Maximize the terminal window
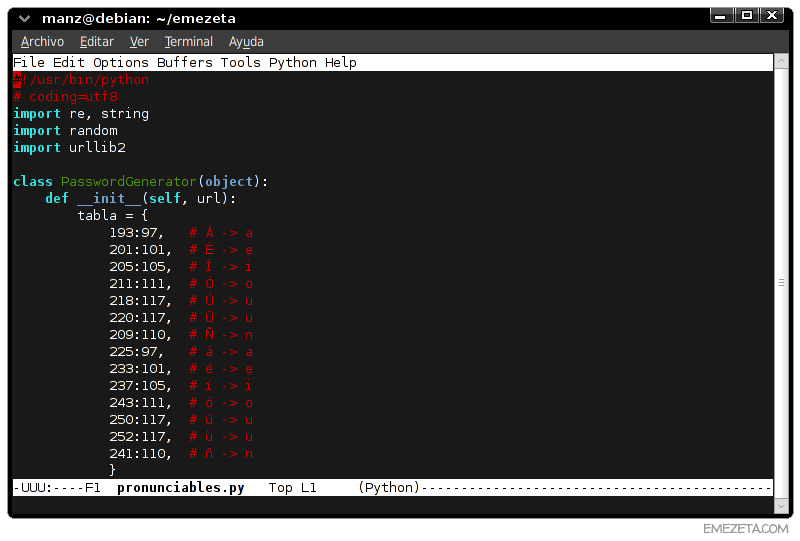This screenshot has height=541, width=800. 747,15
